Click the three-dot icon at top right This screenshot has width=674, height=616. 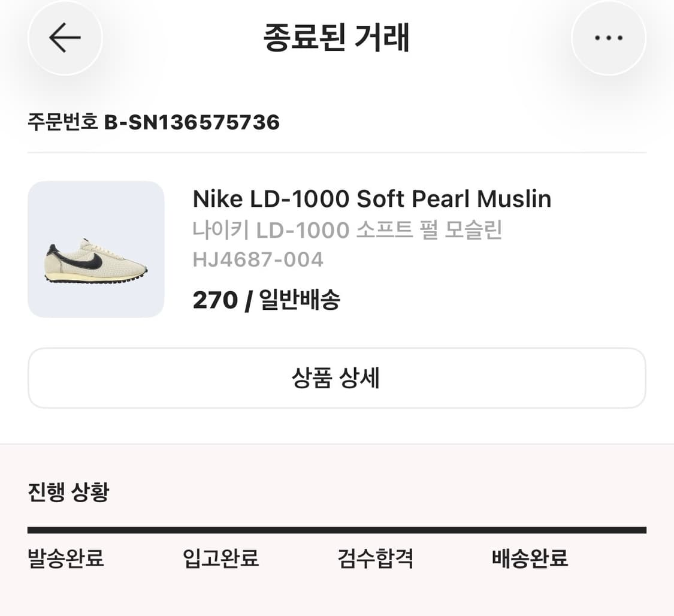coord(609,37)
